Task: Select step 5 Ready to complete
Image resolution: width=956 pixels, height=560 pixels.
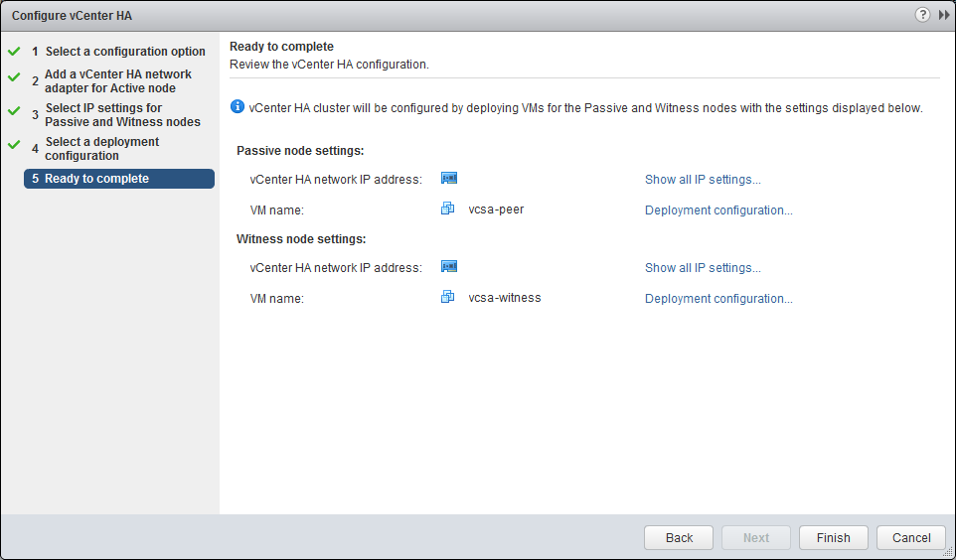Action: click(96, 179)
